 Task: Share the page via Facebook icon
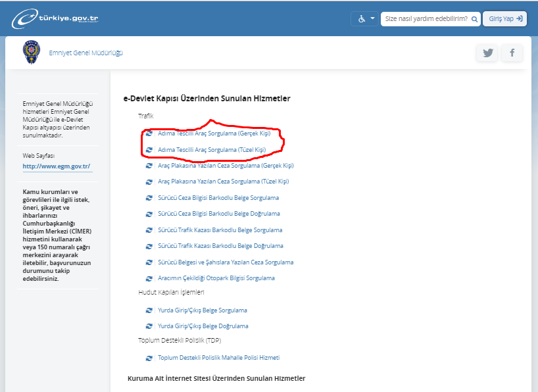512,53
